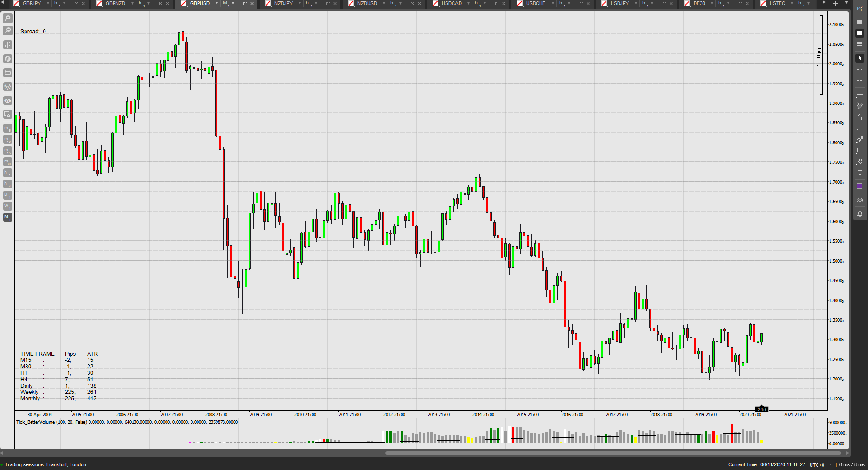
Task: Expand USDCAD symbol dropdown arrow
Action: click(468, 4)
